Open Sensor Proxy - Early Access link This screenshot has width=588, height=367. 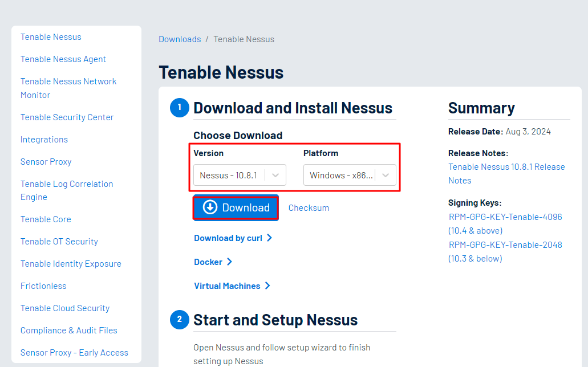(x=74, y=353)
